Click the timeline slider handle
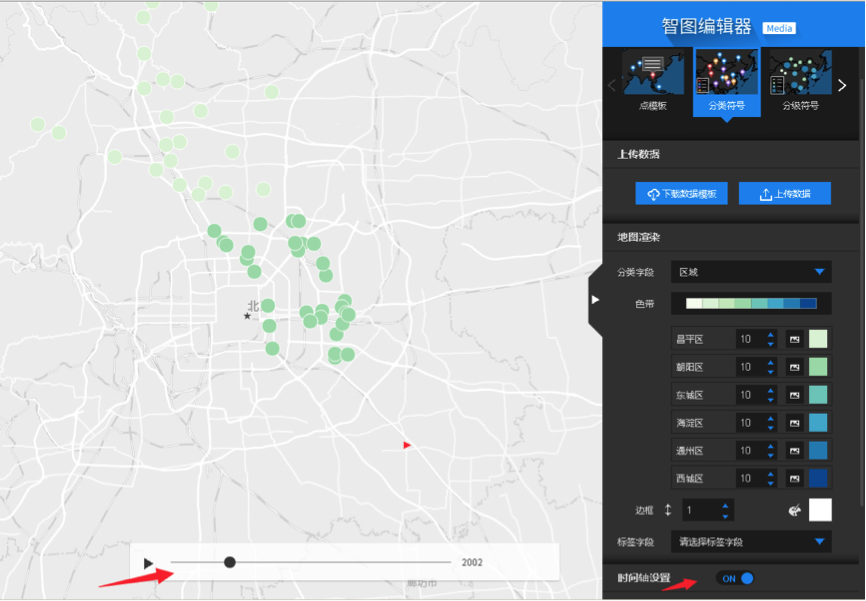The image size is (866, 601). pyautogui.click(x=230, y=562)
